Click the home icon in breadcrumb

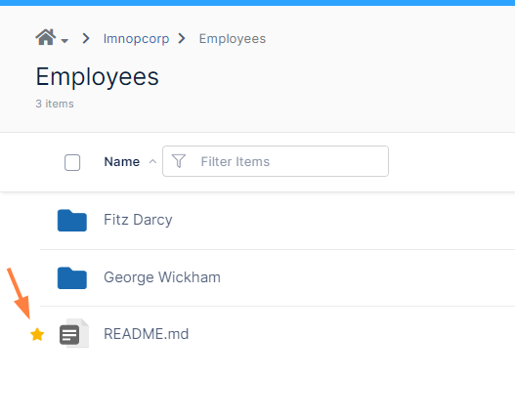tap(46, 37)
